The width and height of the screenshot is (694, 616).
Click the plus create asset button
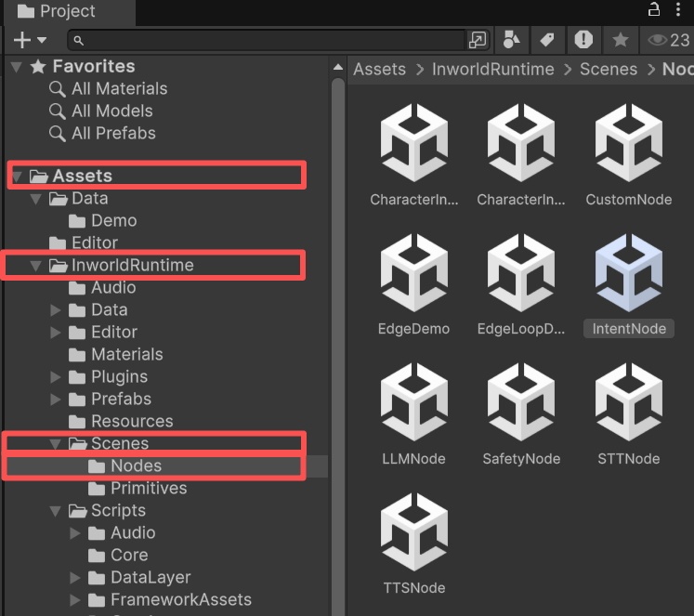pyautogui.click(x=22, y=40)
